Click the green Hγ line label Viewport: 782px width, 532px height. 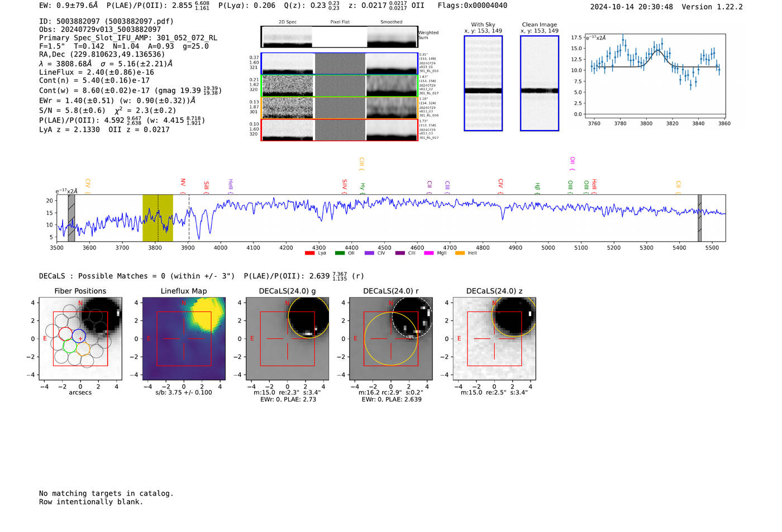coord(362,188)
